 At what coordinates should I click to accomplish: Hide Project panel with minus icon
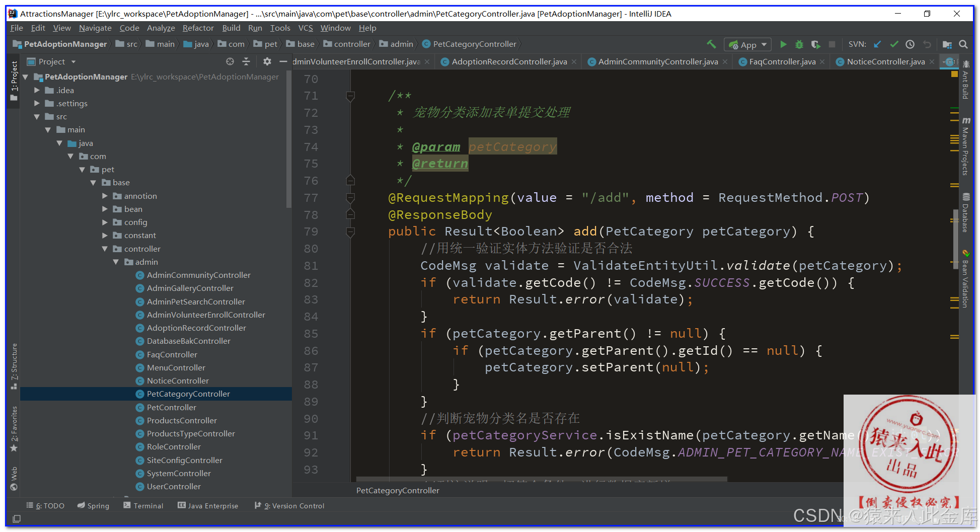(283, 61)
